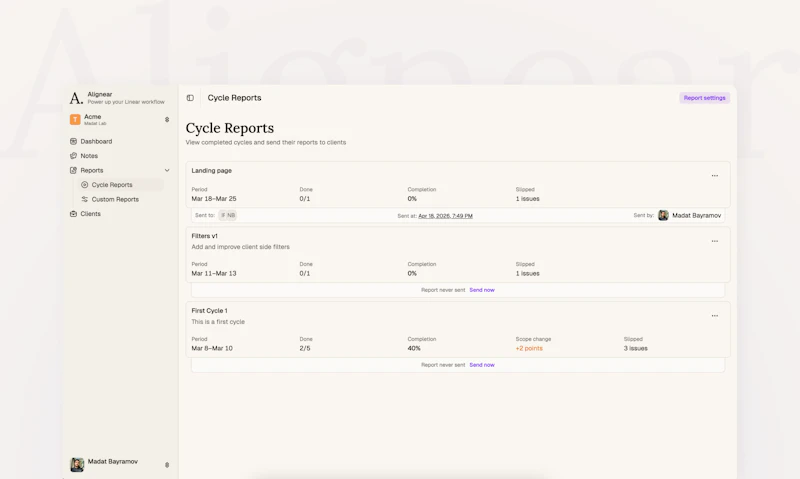
Task: Click the Madat Bayramov profile avatar in the sidebar
Action: point(77,465)
